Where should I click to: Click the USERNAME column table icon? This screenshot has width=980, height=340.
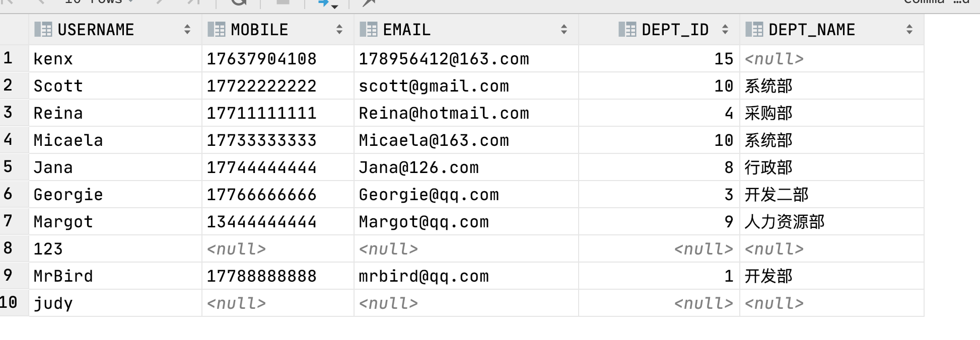pyautogui.click(x=43, y=30)
